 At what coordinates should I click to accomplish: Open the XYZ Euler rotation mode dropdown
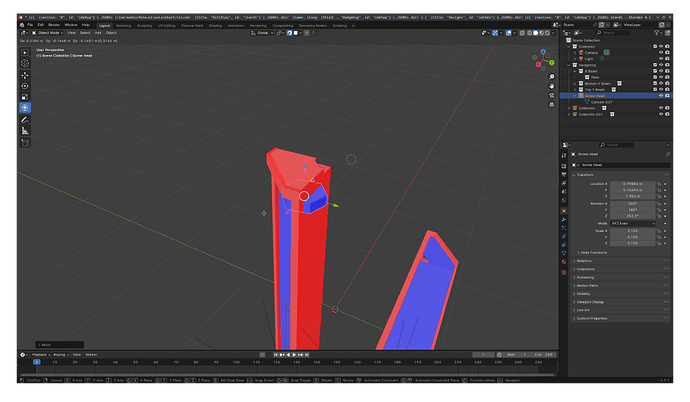(x=633, y=223)
